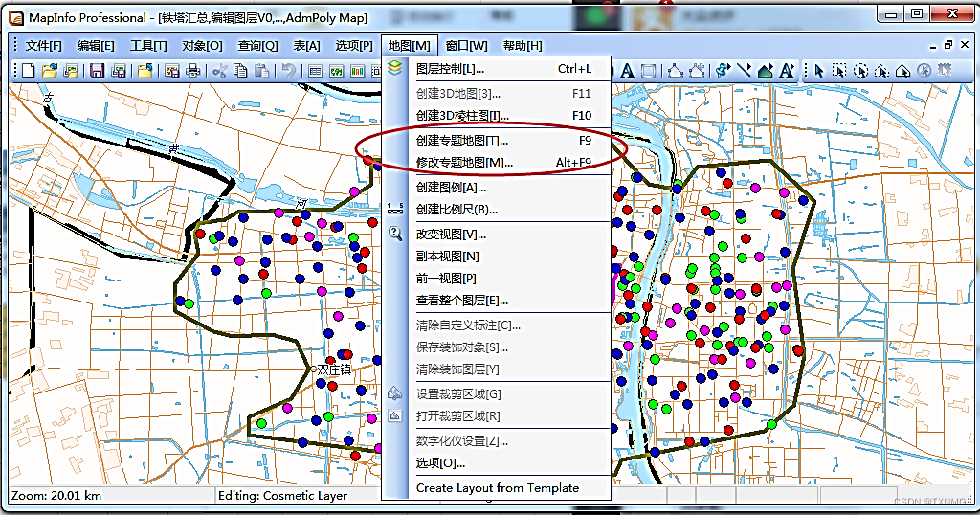This screenshot has width=980, height=515.
Task: Open the Line Style icon
Action: (x=744, y=71)
